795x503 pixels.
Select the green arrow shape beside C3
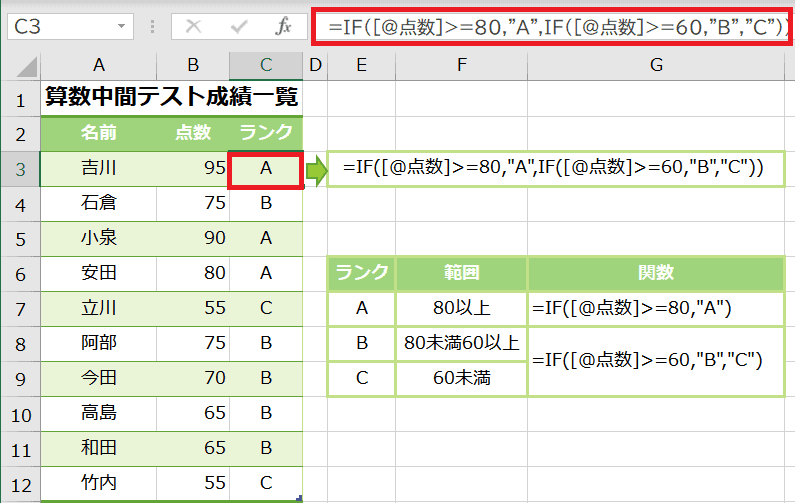tap(316, 170)
